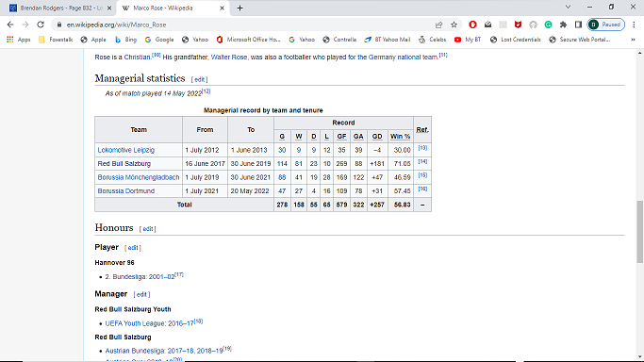Open the second Yahoo bookmark
Screen dimensions: 644x362
(302, 40)
